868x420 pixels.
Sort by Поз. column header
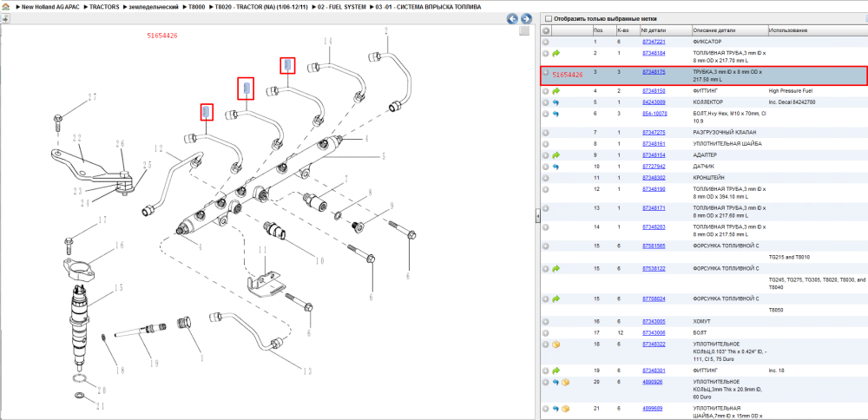tap(603, 30)
